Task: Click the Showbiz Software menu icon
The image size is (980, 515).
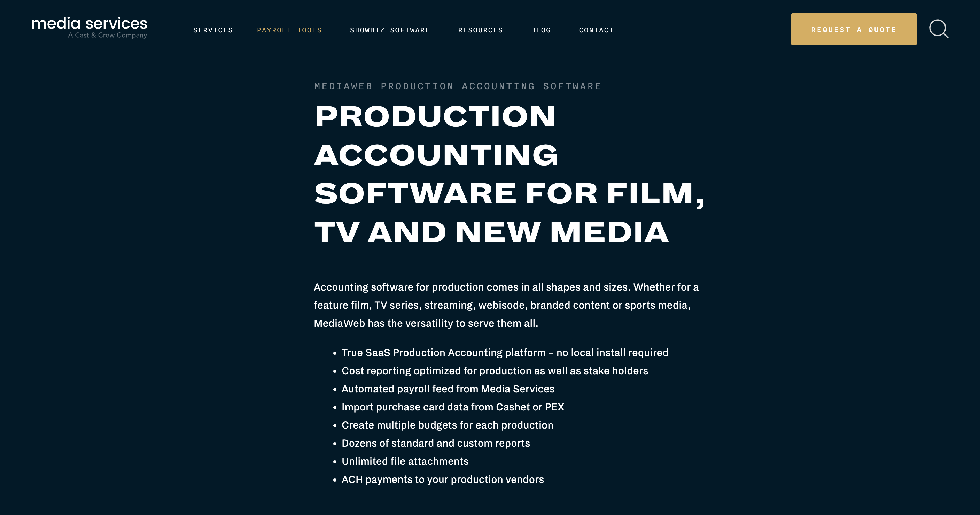Action: pos(390,30)
